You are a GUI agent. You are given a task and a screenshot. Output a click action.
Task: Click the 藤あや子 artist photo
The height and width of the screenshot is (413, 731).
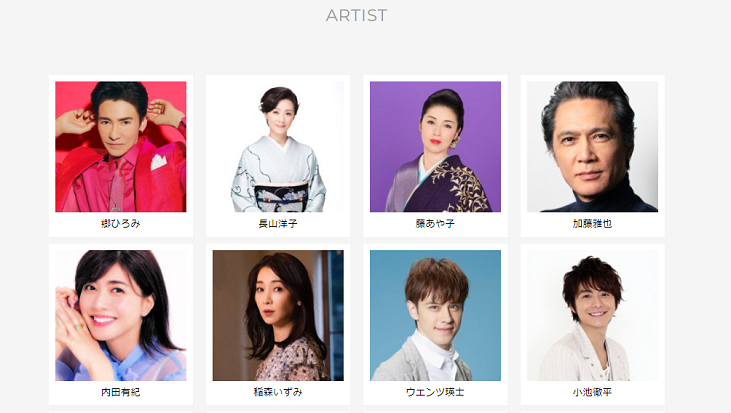(x=435, y=147)
